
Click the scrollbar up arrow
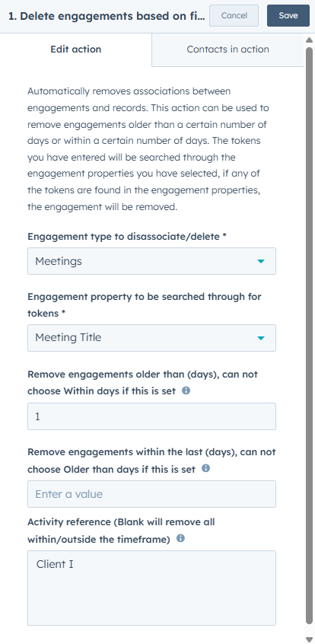pyautogui.click(x=310, y=40)
